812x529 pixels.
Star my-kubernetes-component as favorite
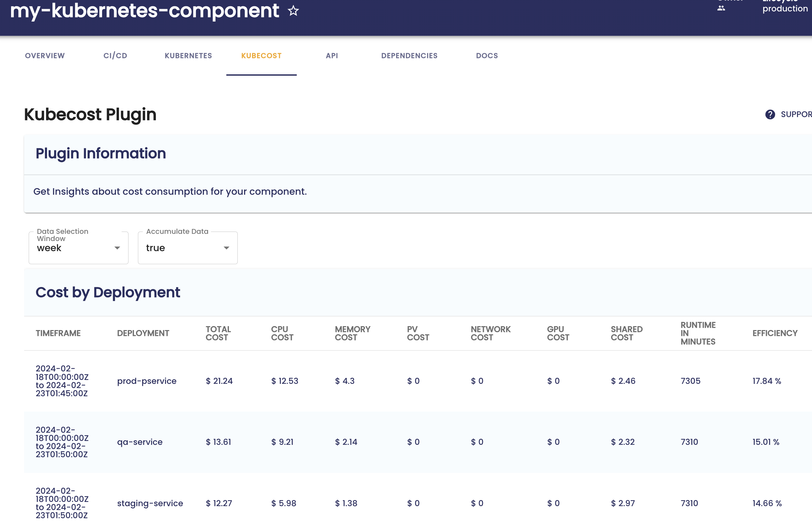point(293,11)
